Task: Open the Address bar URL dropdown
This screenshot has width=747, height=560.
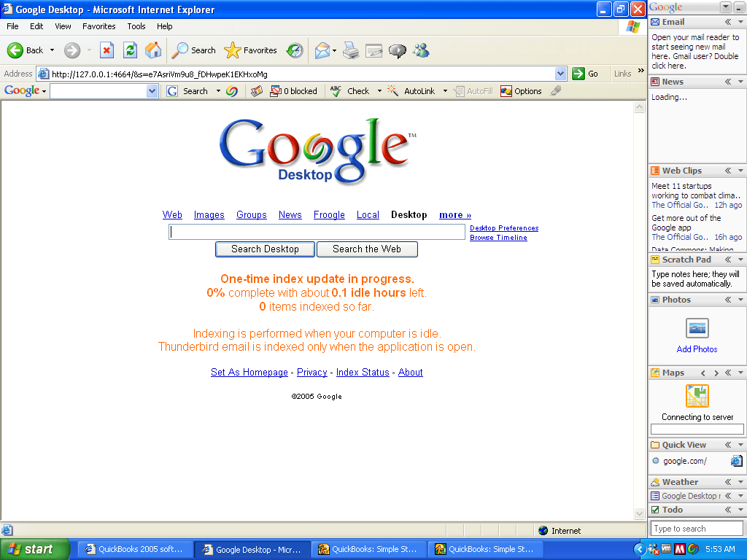Action: coord(560,74)
